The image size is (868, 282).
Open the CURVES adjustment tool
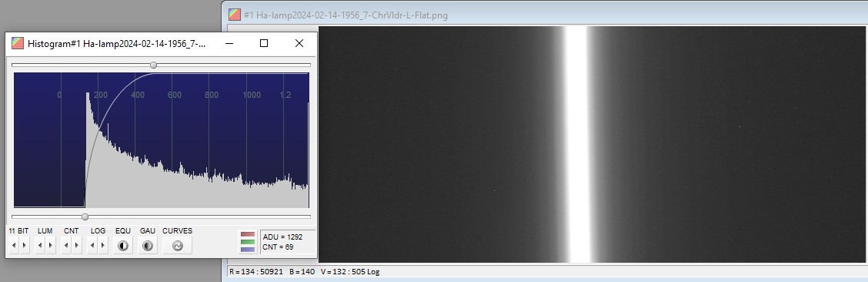coord(177,246)
